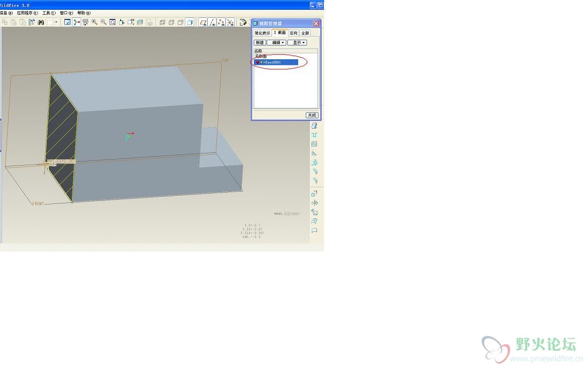Click the reorient view icon

121,22
